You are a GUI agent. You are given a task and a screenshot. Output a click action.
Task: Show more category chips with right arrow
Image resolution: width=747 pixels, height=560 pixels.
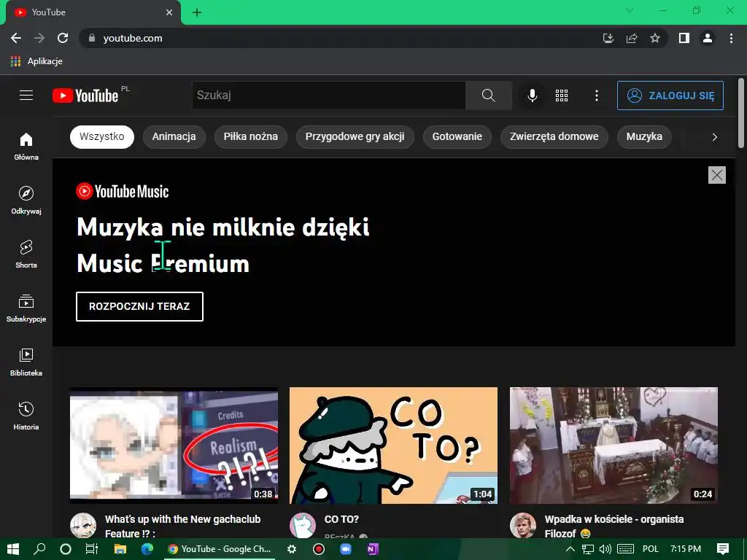click(x=714, y=137)
